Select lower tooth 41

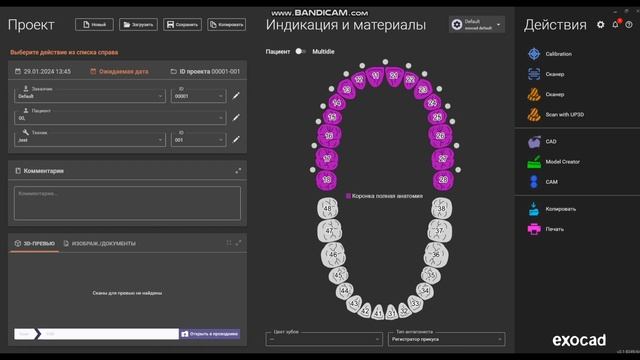378,313
